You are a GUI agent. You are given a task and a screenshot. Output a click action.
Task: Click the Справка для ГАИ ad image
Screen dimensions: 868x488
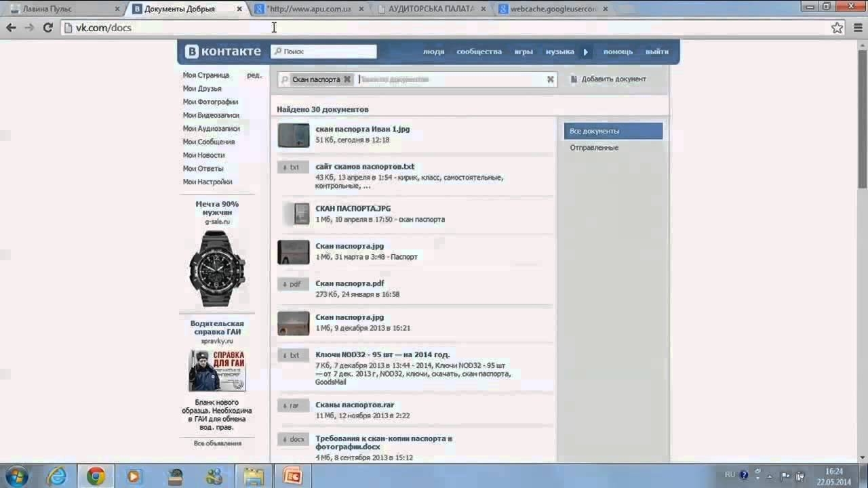pyautogui.click(x=217, y=370)
